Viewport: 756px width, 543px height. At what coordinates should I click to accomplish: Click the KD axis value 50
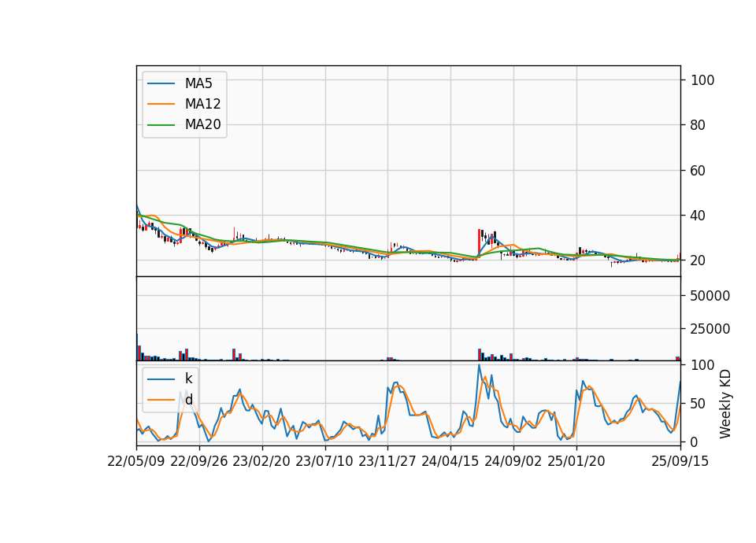(699, 404)
